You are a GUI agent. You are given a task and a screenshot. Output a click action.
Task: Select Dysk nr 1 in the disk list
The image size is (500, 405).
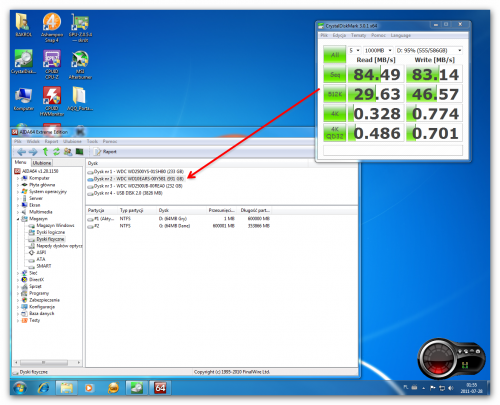[x=135, y=172]
